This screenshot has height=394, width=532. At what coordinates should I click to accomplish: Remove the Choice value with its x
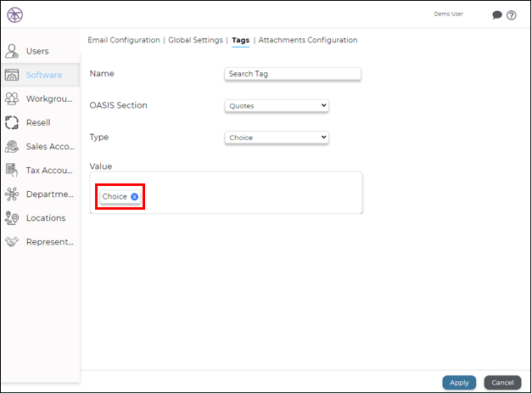[135, 197]
